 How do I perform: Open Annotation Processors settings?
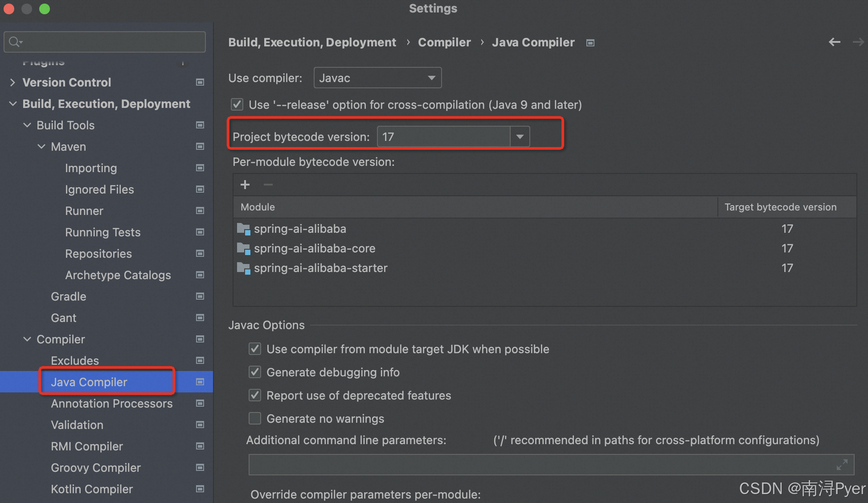click(x=112, y=404)
